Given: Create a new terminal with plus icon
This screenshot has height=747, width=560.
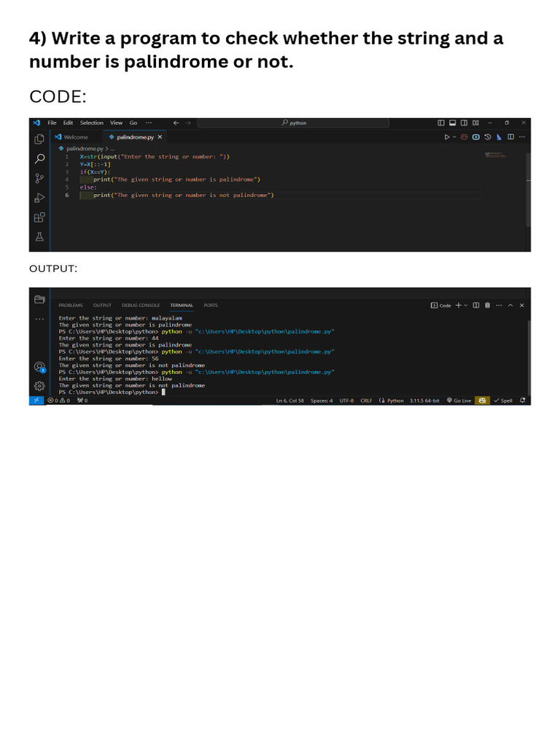Looking at the screenshot, I should point(458,306).
